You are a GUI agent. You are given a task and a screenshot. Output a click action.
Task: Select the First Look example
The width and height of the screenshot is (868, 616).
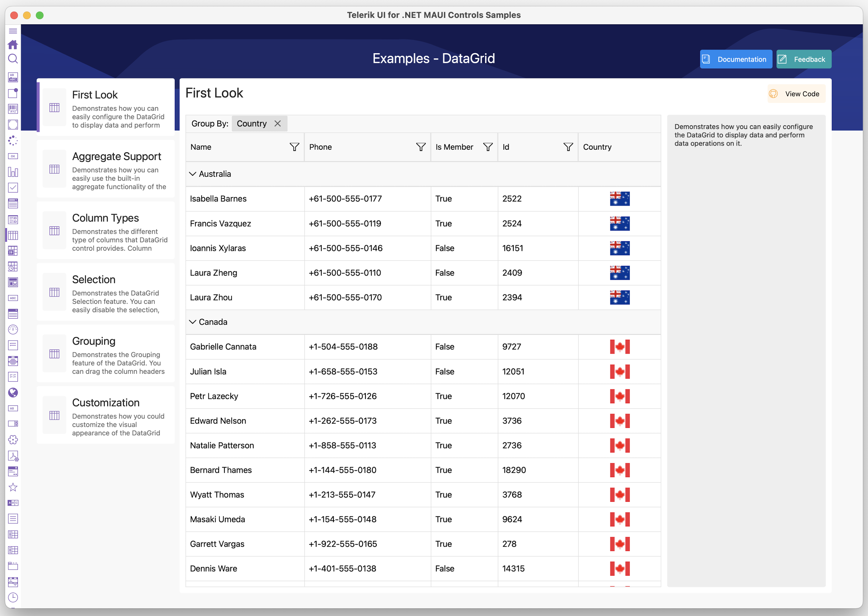[106, 107]
